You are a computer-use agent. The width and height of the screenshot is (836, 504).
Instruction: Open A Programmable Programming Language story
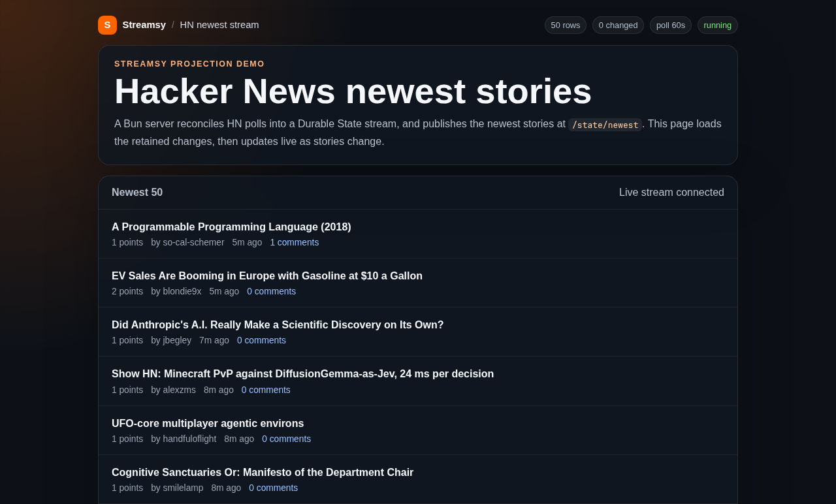[231, 227]
